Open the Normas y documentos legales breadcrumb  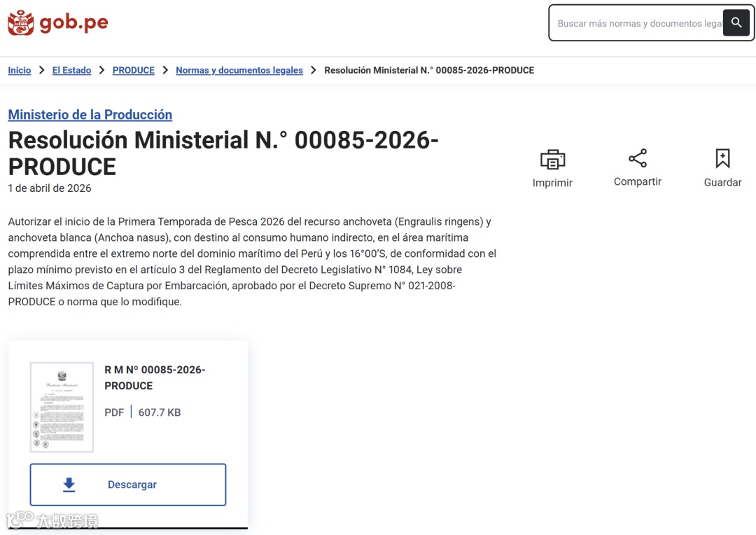(x=239, y=71)
